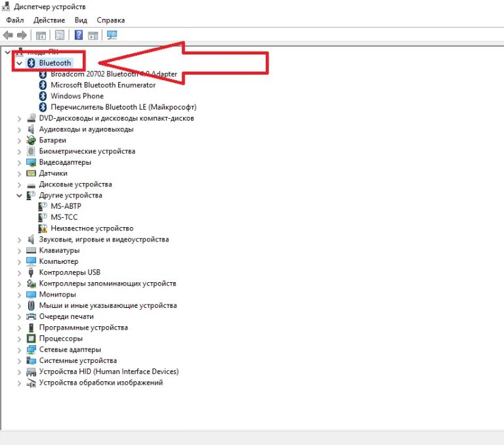
Task: Collapse the root computer node
Action: pos(8,52)
